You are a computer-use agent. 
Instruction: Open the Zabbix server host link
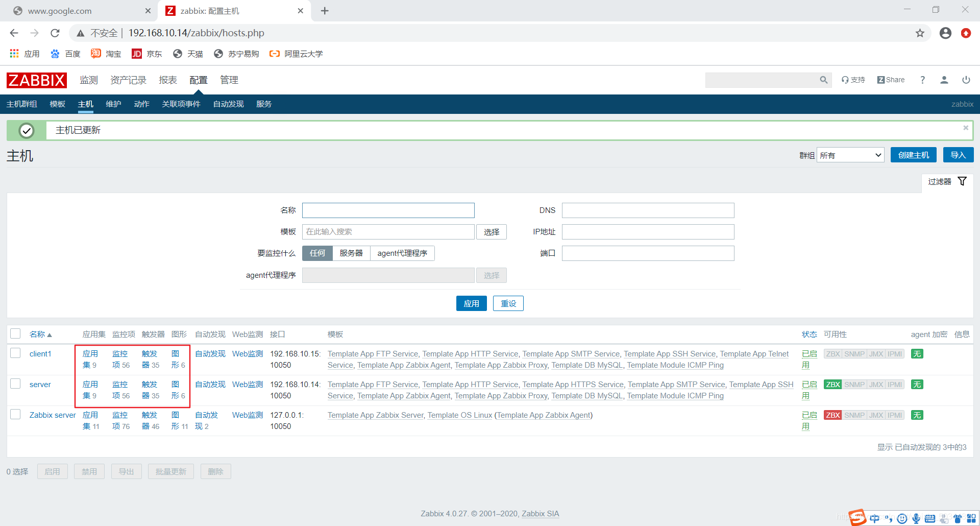point(53,415)
